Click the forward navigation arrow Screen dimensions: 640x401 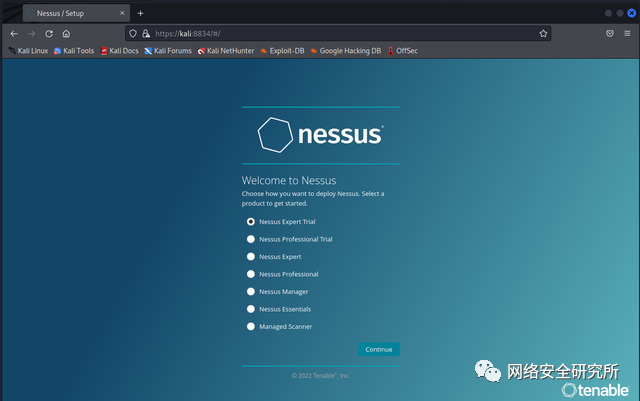click(x=31, y=33)
